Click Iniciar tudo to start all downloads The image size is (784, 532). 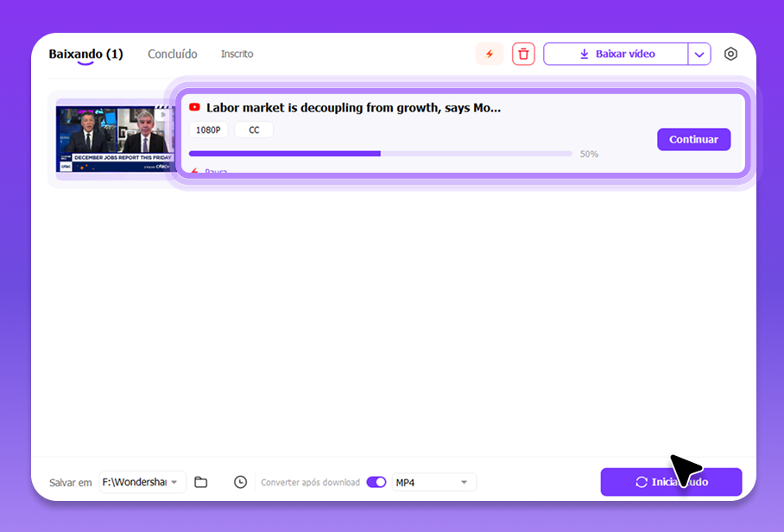click(x=671, y=482)
